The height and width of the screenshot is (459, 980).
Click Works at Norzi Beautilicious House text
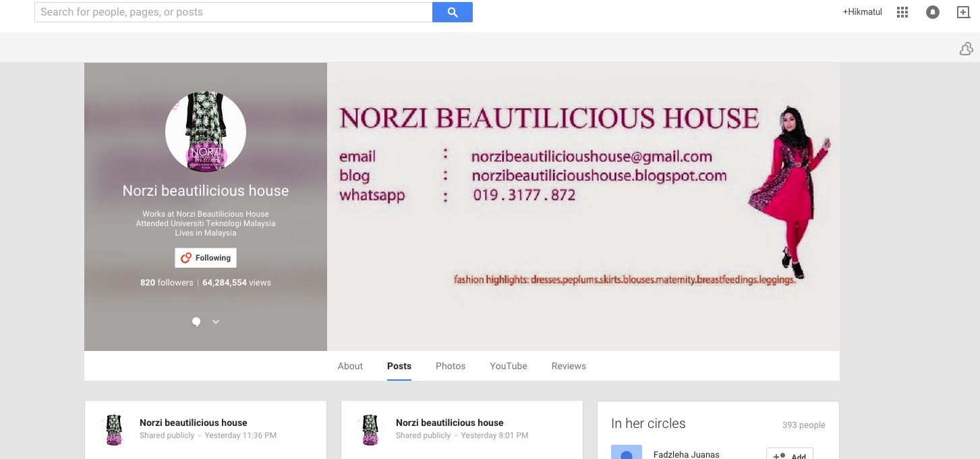coord(206,214)
